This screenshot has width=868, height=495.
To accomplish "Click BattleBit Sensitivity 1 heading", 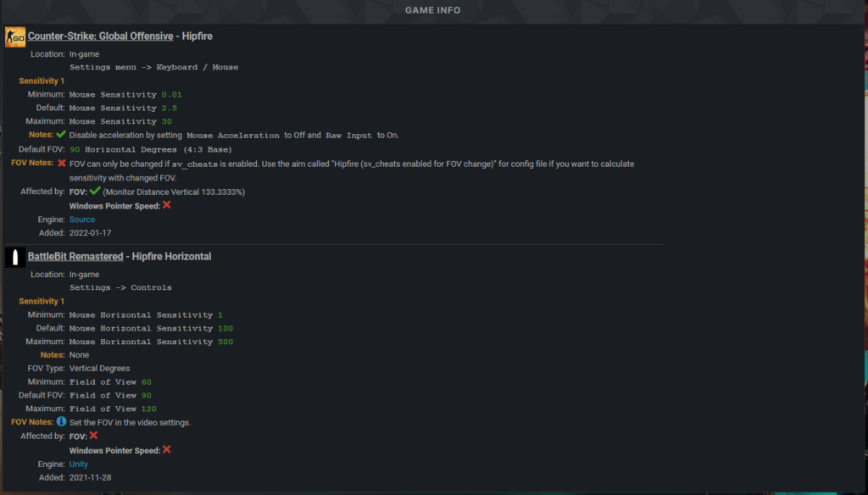I will (42, 301).
